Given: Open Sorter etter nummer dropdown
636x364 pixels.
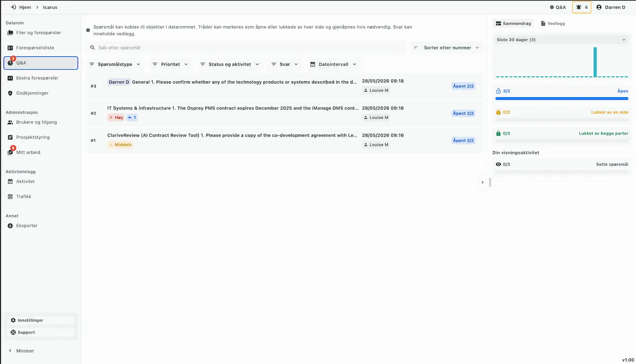Looking at the screenshot, I should [447, 48].
